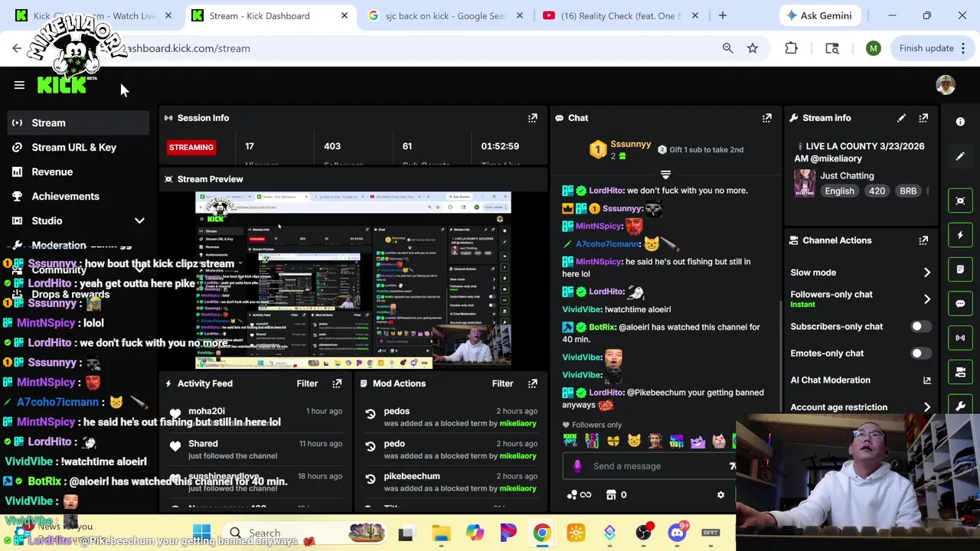Expand Account age restriction options
Viewport: 980px width, 551px height.
click(x=927, y=407)
